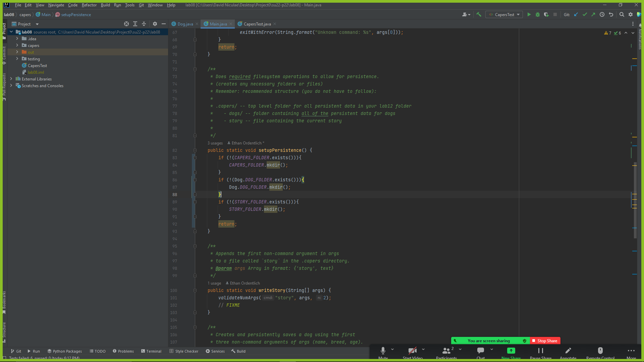Switch to CapersTest.java tab
Image resolution: width=644 pixels, height=362 pixels.
click(x=257, y=24)
